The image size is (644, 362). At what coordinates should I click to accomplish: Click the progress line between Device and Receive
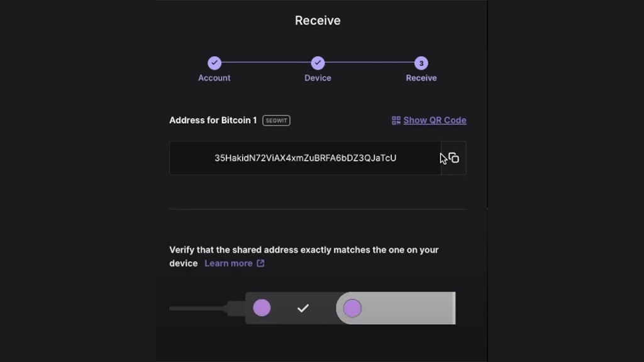[370, 63]
